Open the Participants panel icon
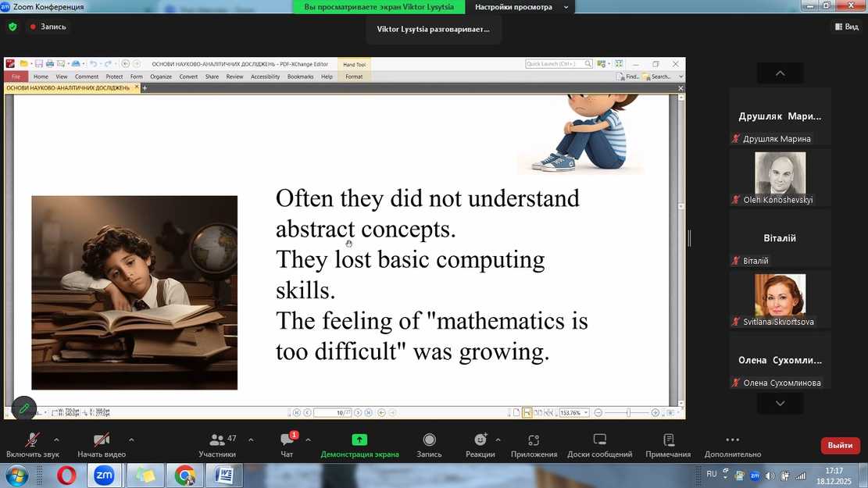The height and width of the screenshot is (488, 868). point(216,440)
